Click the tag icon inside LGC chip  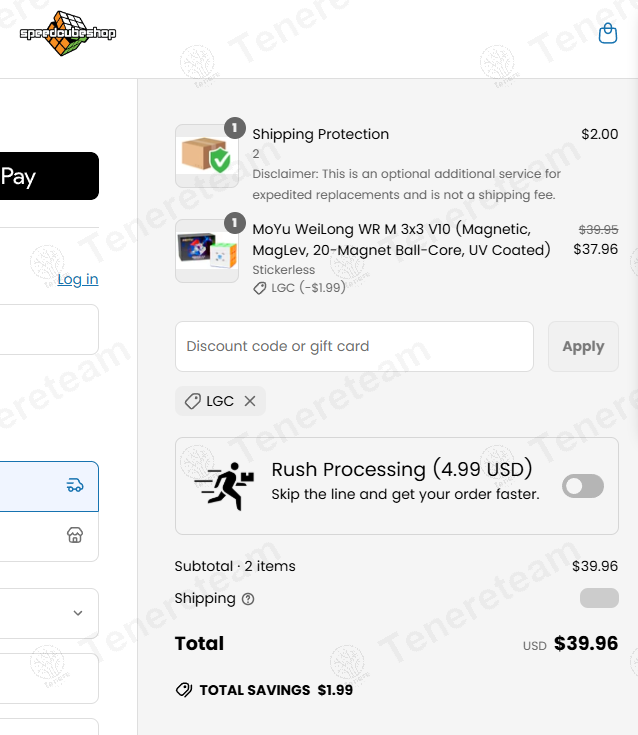tap(192, 401)
